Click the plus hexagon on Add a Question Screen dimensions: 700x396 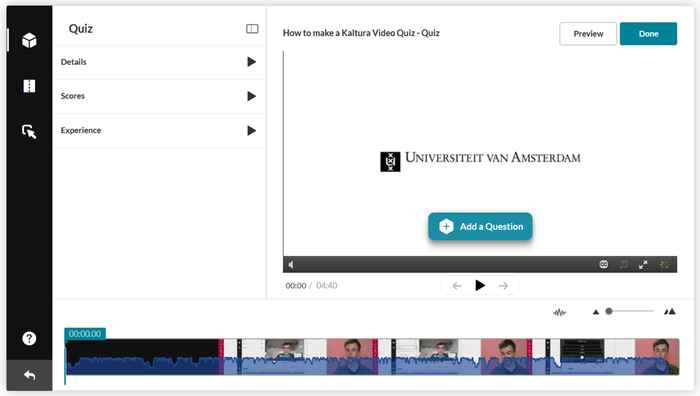(x=446, y=226)
